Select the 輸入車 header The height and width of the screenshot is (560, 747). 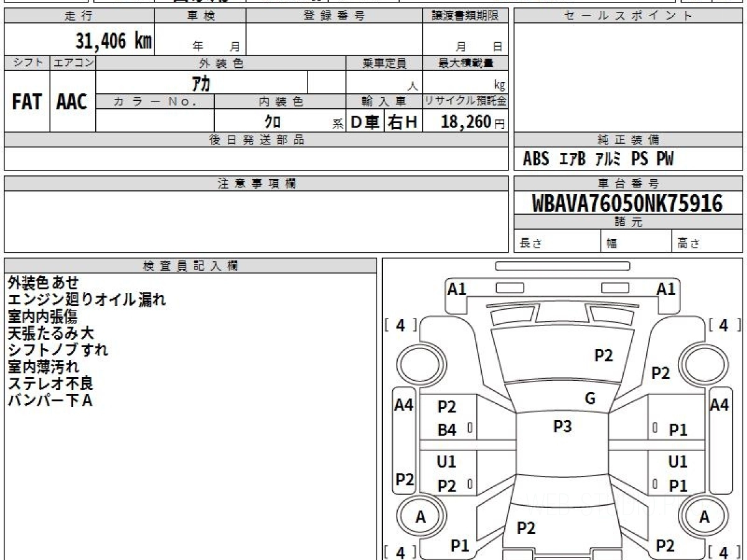[384, 101]
